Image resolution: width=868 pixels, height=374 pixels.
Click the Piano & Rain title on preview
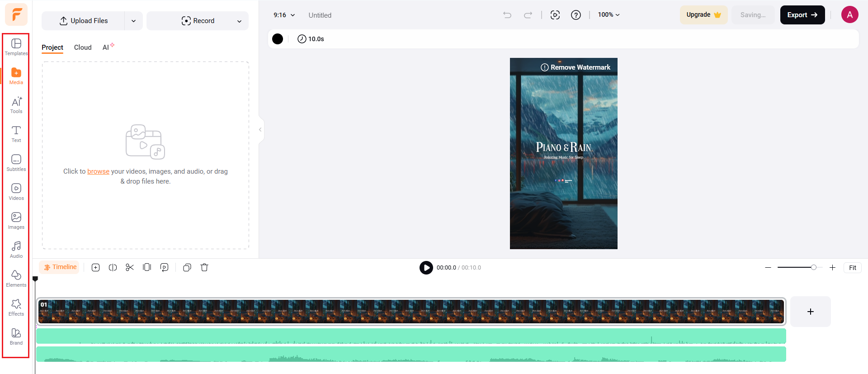pyautogui.click(x=564, y=147)
